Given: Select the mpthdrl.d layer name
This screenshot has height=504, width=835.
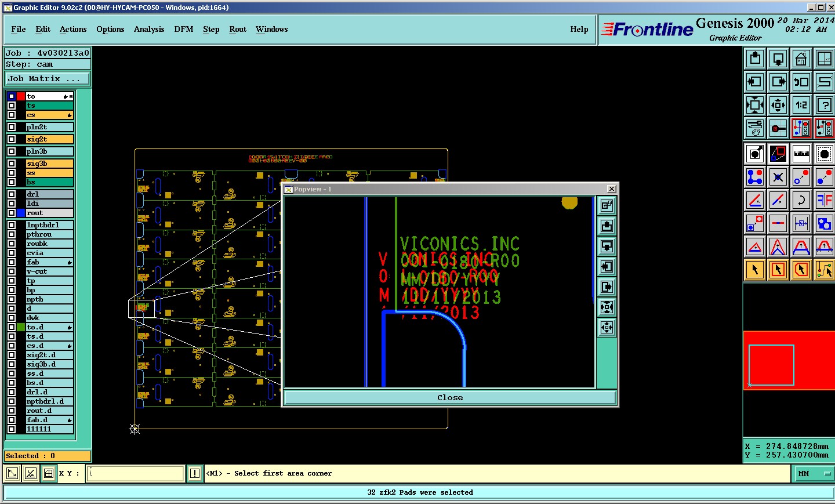Looking at the screenshot, I should coord(50,401).
